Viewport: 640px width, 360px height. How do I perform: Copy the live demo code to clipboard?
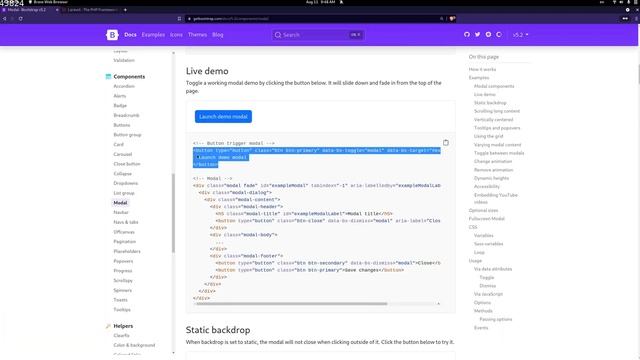click(446, 142)
